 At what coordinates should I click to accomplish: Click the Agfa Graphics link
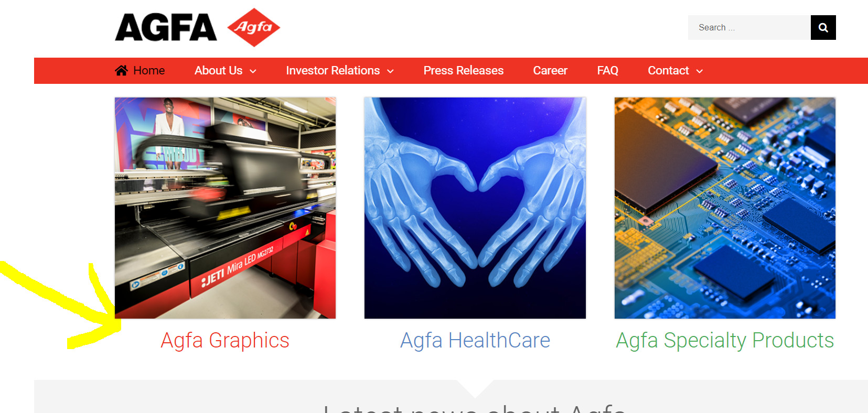point(225,340)
